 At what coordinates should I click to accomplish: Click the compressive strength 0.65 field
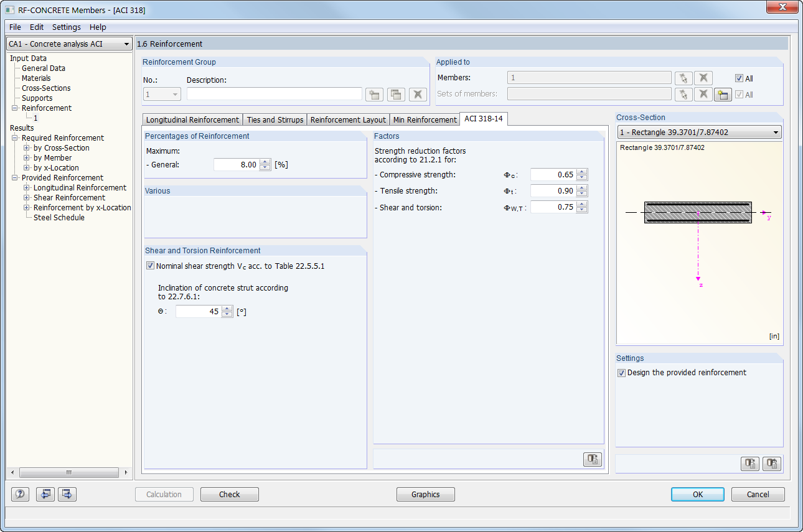pos(553,175)
